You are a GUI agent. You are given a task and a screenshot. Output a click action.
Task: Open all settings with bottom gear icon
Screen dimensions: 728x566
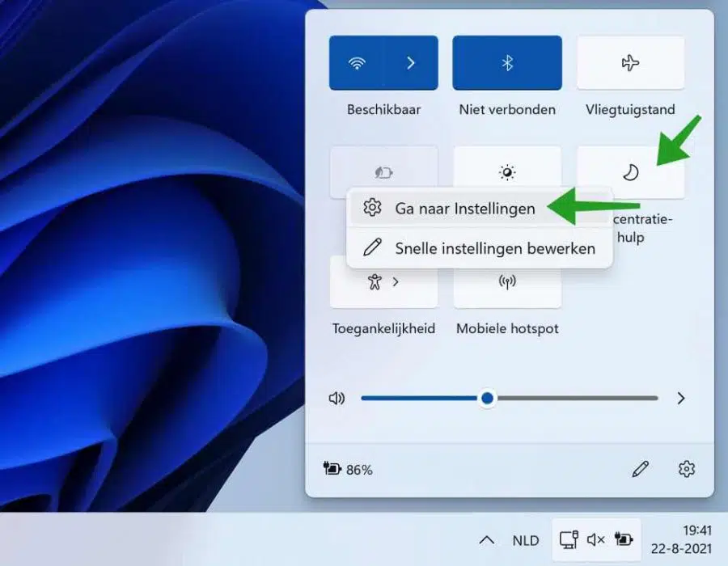686,469
